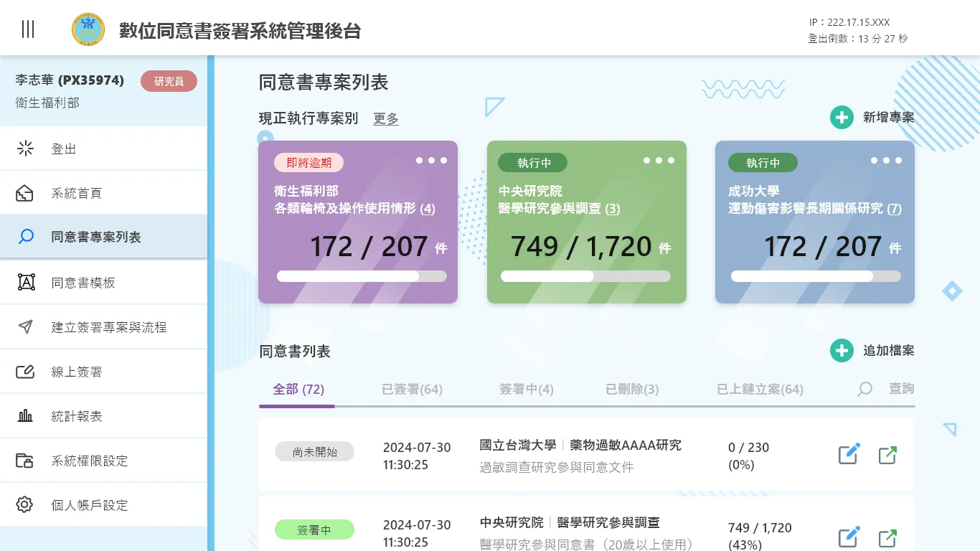Open external link icon for 藥物過敏AAAA研究 row

pyautogui.click(x=887, y=455)
